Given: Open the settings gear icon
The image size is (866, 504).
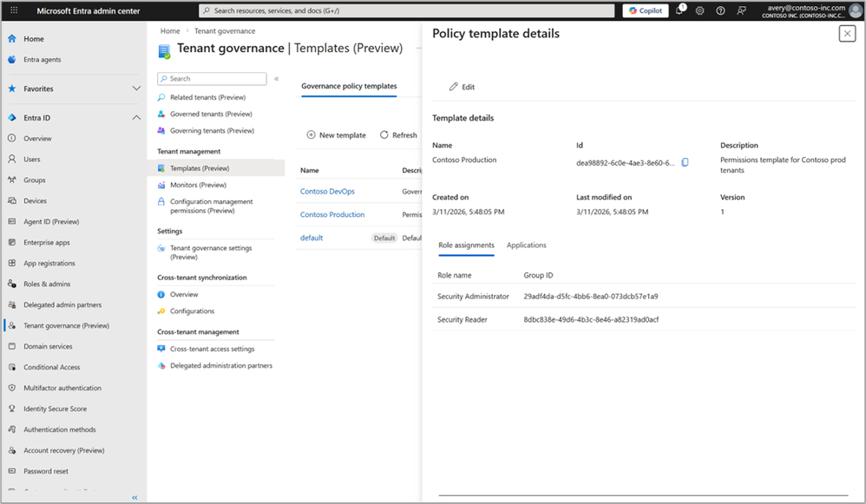Looking at the screenshot, I should [699, 10].
